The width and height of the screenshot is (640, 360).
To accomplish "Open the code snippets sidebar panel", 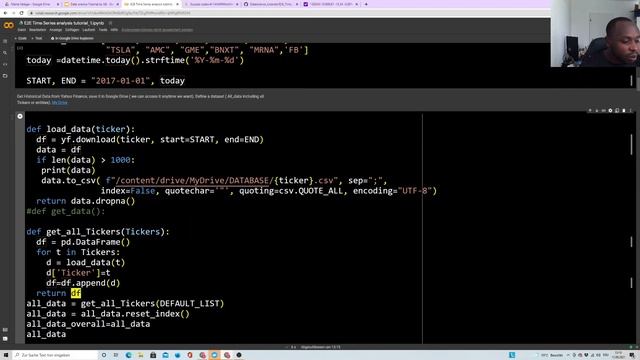I will (5, 64).
